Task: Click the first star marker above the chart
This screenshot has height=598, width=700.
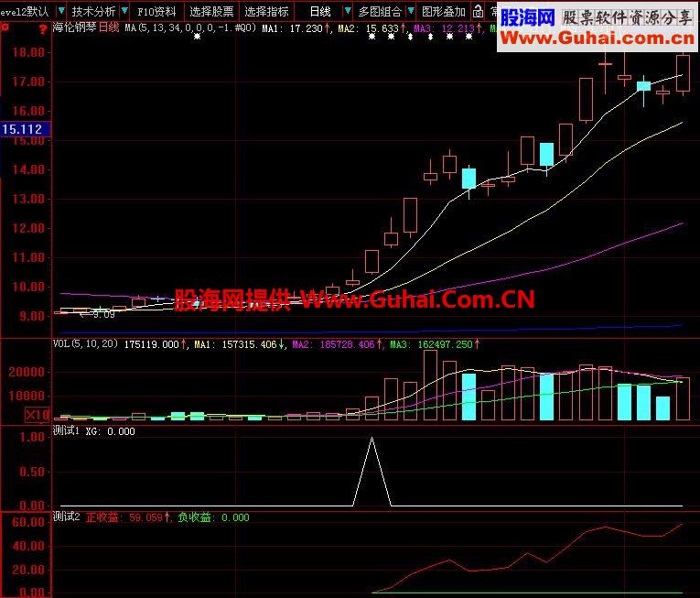Action: point(198,37)
